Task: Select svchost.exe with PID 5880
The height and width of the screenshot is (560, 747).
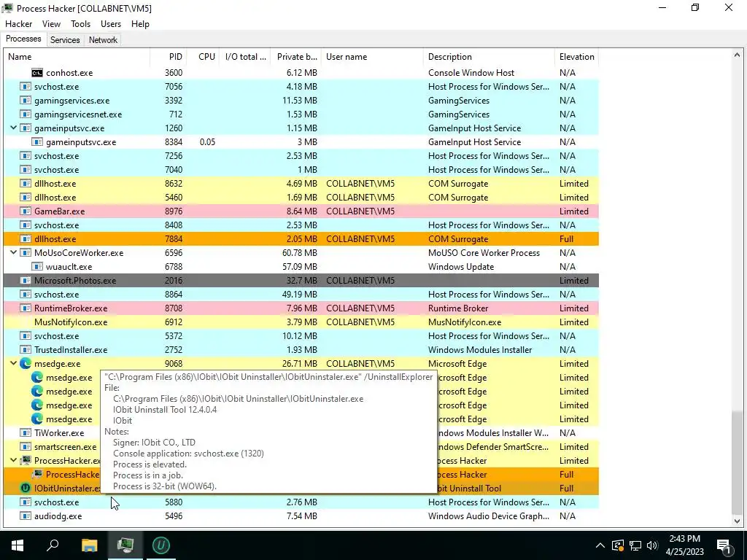Action: (x=301, y=502)
